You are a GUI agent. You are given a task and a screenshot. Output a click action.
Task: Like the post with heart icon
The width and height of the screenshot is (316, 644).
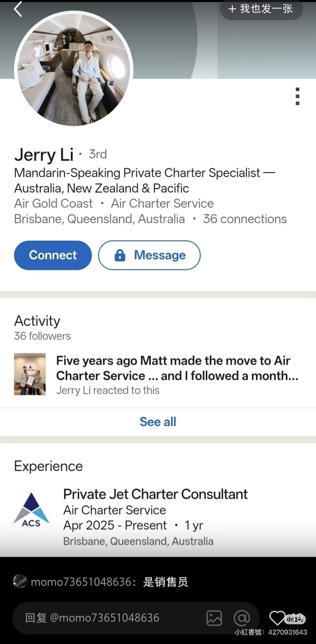tap(277, 618)
